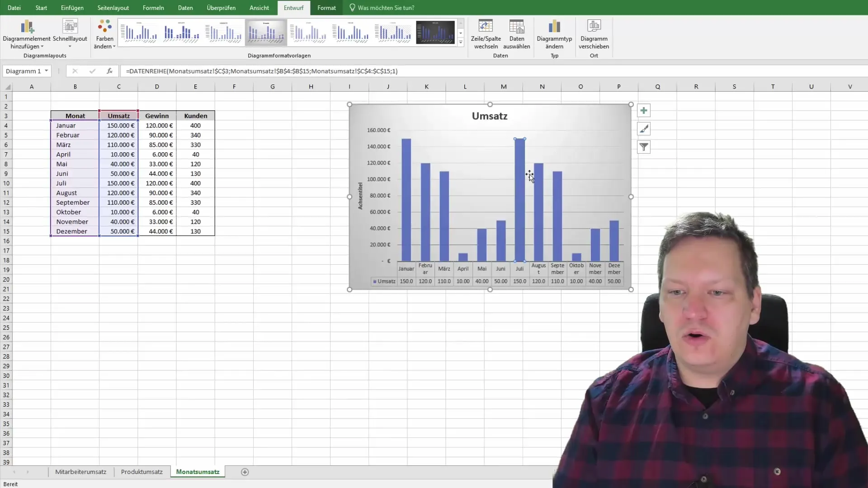868x488 pixels.
Task: Select the Kunden header cell
Action: pyautogui.click(x=195, y=116)
